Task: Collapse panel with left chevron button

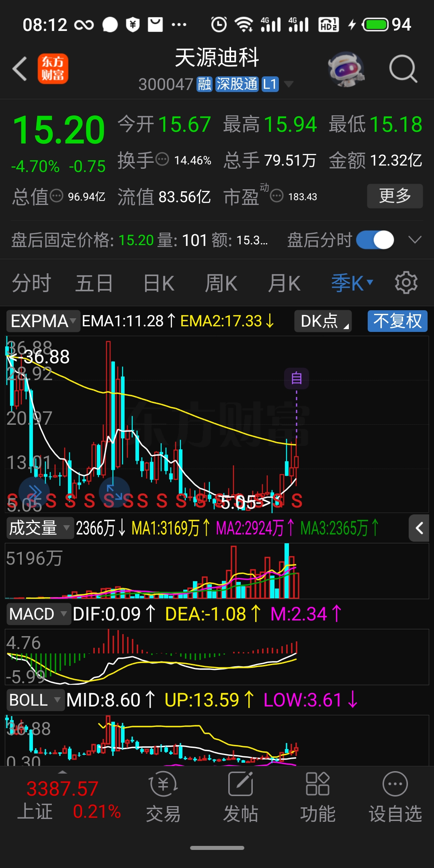Action: point(419,528)
